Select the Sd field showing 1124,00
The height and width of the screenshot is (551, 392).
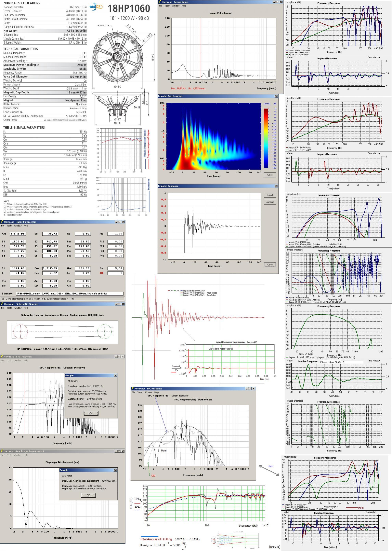tap(18, 268)
